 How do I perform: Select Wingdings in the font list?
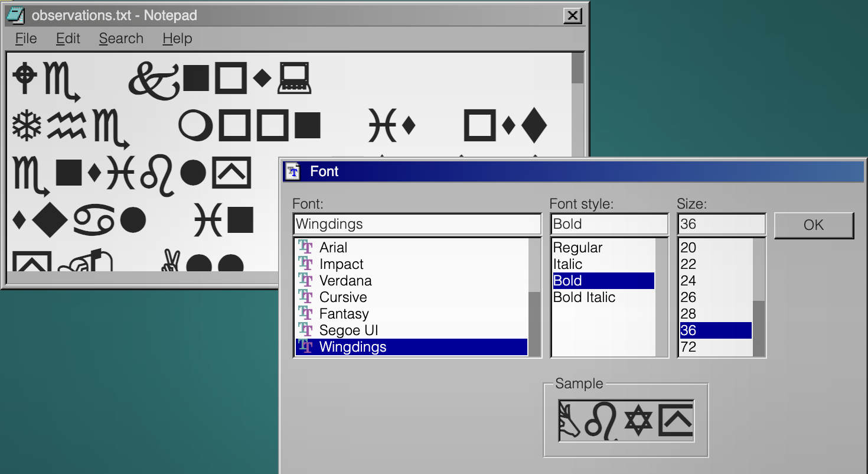pos(412,346)
